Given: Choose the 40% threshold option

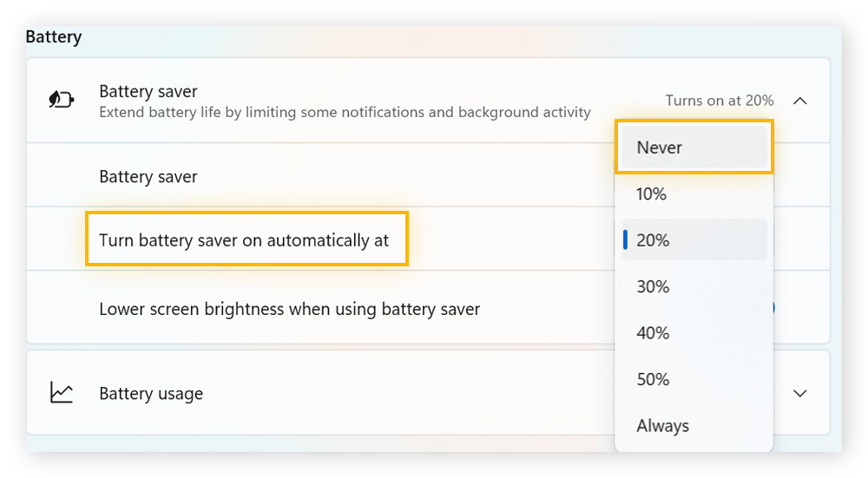Looking at the screenshot, I should tap(653, 333).
